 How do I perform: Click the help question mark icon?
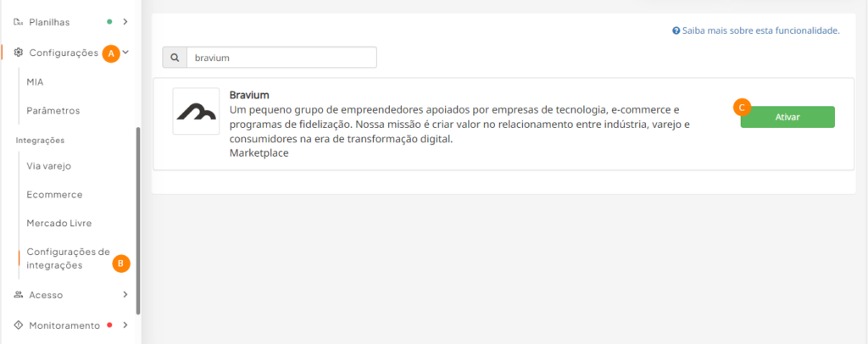pyautogui.click(x=676, y=31)
